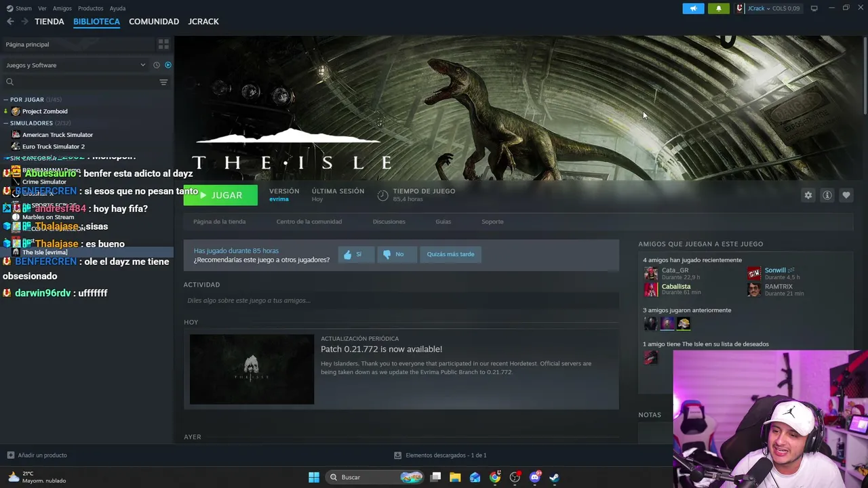Open the Project Zomboid game icon

16,111
